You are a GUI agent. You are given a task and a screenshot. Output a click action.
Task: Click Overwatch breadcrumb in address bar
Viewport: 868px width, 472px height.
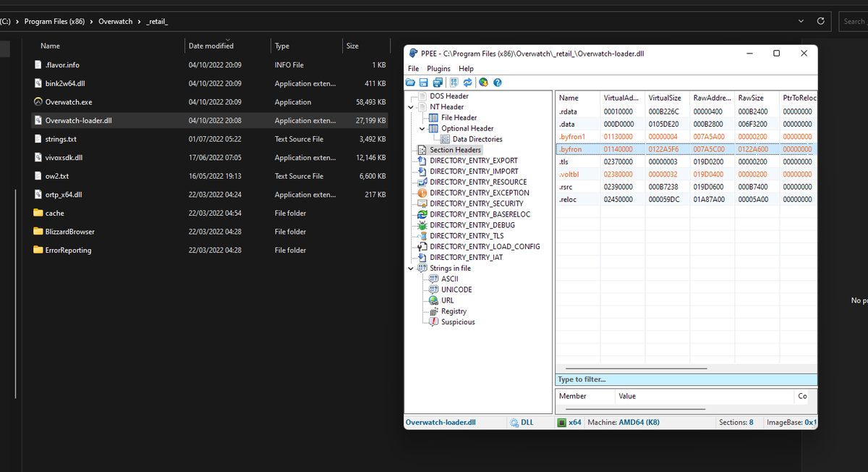tap(116, 22)
